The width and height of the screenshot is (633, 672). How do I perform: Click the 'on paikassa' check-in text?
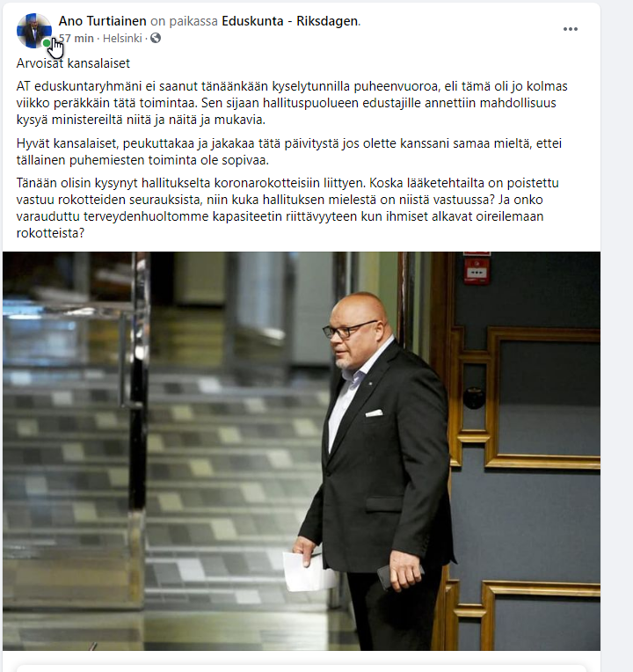click(x=184, y=21)
